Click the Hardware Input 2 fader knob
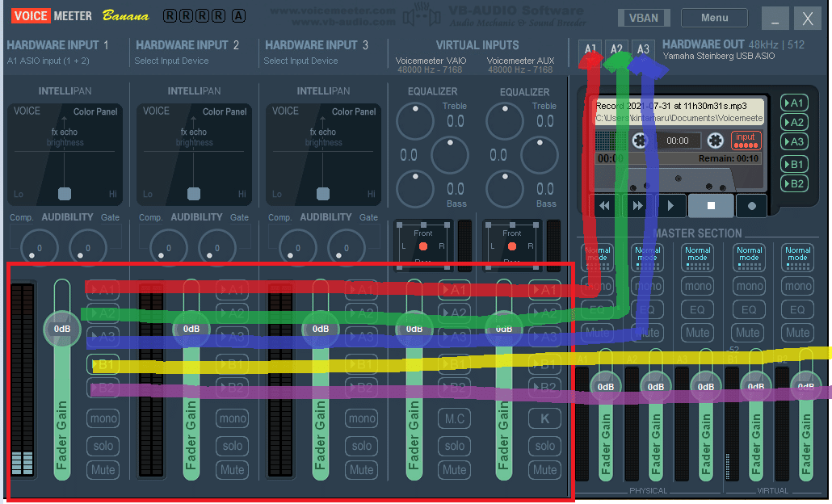 (191, 329)
